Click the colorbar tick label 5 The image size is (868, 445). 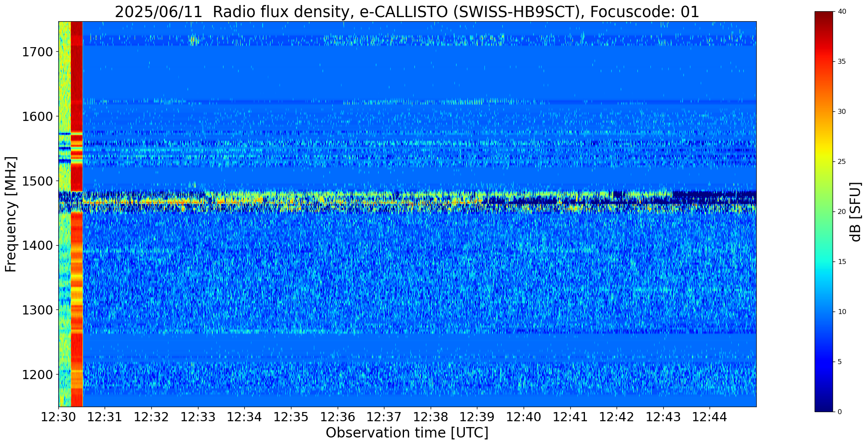840,362
